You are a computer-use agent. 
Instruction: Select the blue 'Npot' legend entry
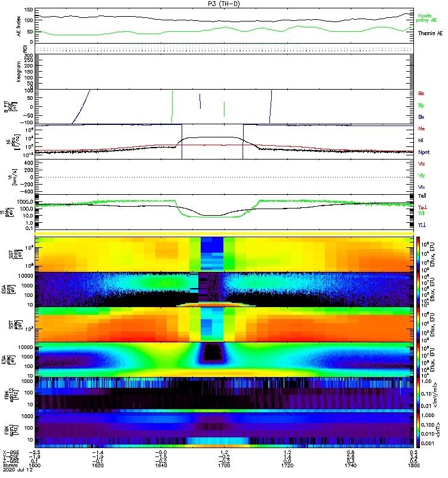click(424, 152)
